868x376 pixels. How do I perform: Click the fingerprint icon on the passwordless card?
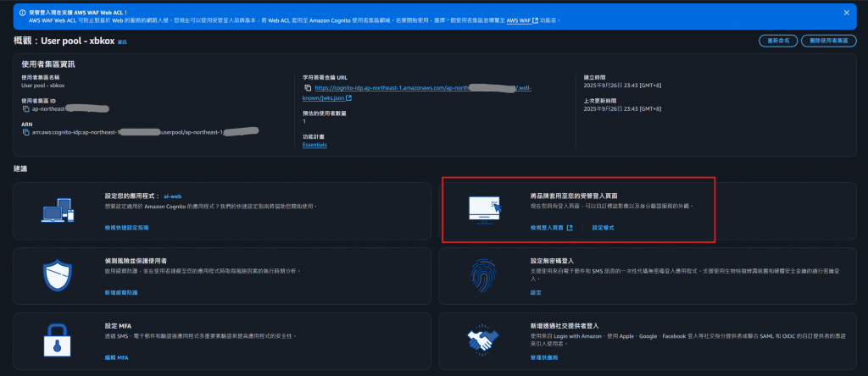[483, 275]
